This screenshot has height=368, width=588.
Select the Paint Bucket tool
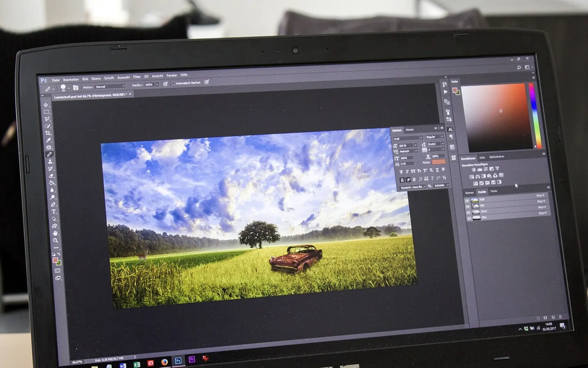pos(52,183)
